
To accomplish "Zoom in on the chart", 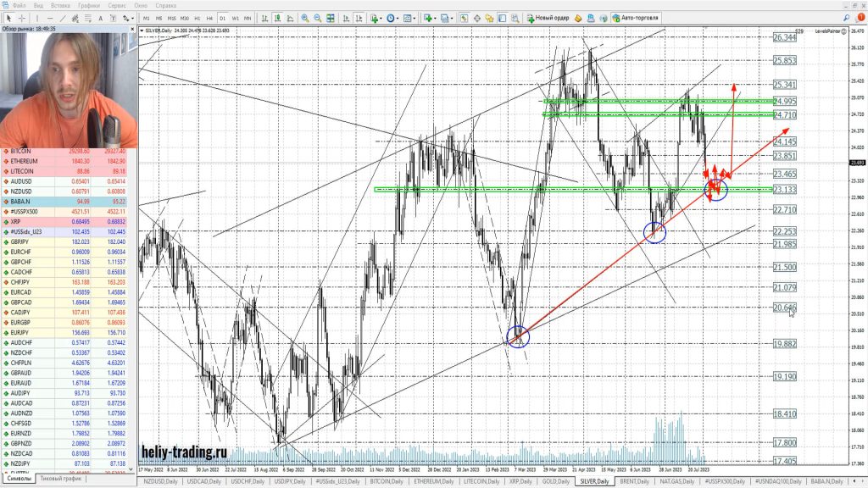I will pos(304,17).
